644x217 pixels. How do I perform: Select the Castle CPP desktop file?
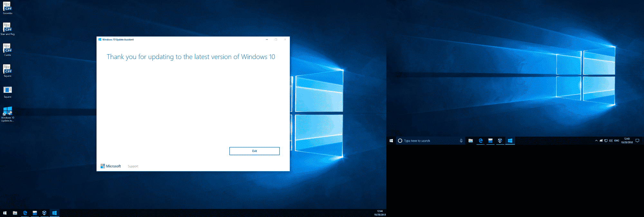point(7,50)
